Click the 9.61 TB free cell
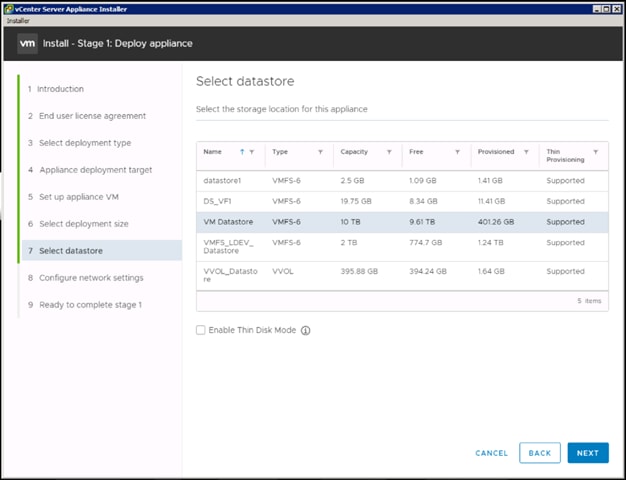 (x=422, y=222)
